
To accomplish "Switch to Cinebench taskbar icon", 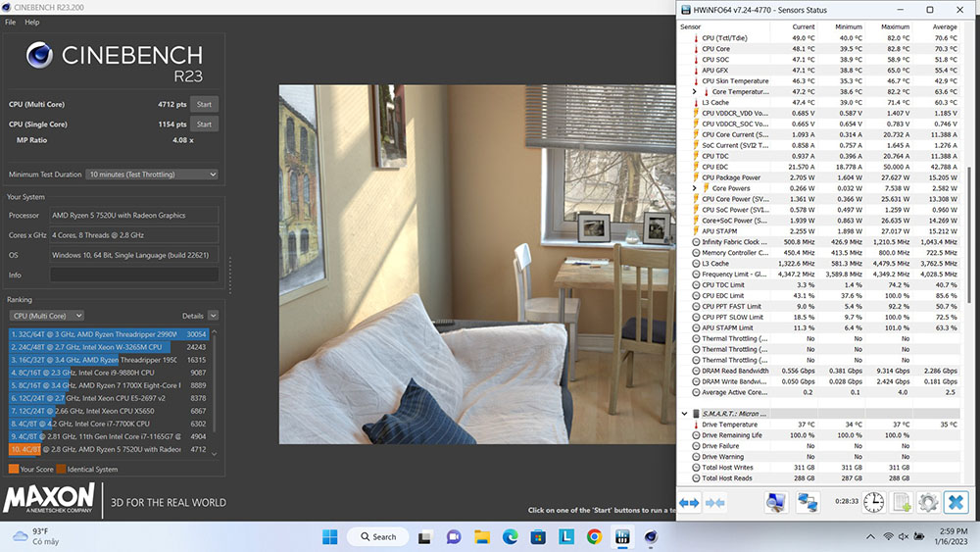I will click(651, 537).
